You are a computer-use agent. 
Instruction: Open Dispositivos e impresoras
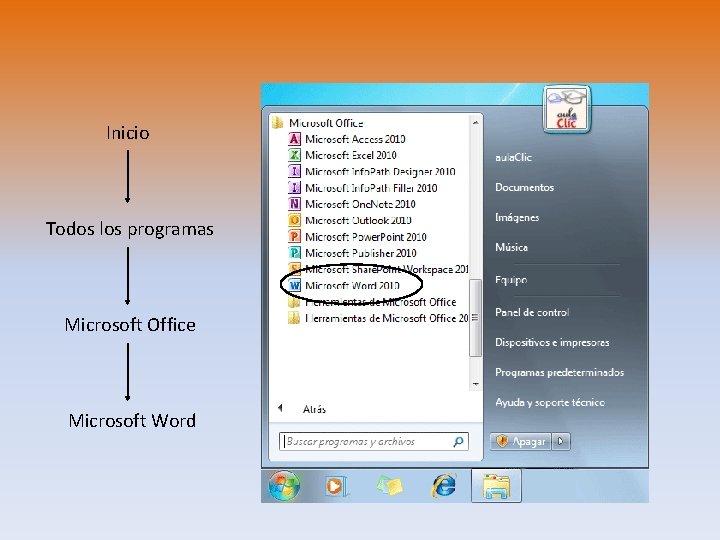[x=552, y=343]
